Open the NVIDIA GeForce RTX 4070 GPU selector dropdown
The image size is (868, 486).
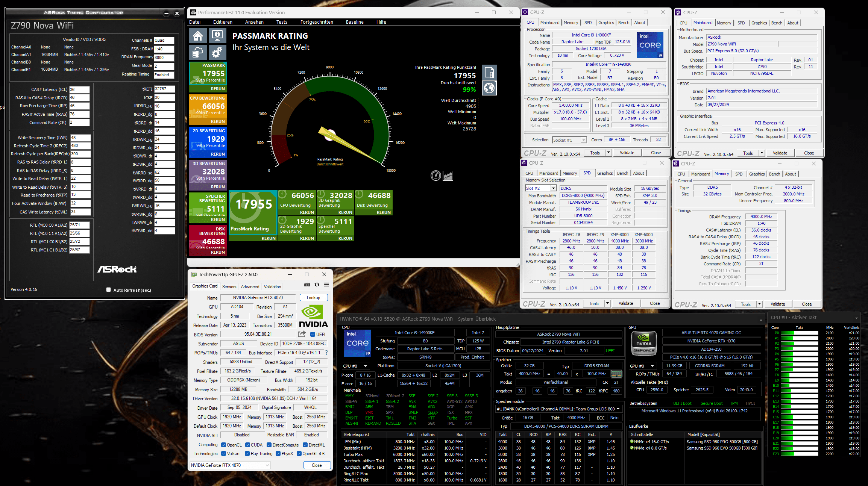(230, 465)
